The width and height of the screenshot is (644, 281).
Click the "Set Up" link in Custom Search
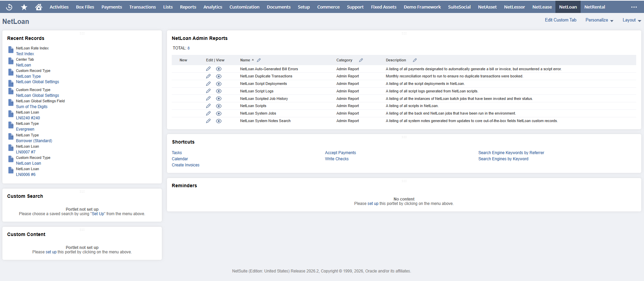[x=98, y=214]
